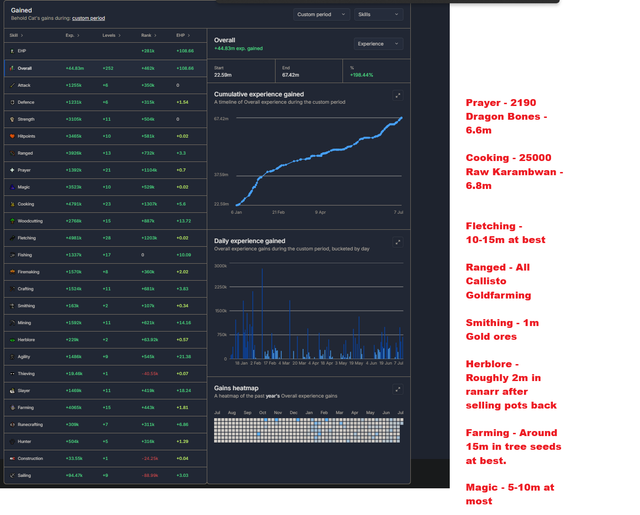Image resolution: width=640 pixels, height=515 pixels.
Task: Click the Defence shield icon
Action: point(12,102)
